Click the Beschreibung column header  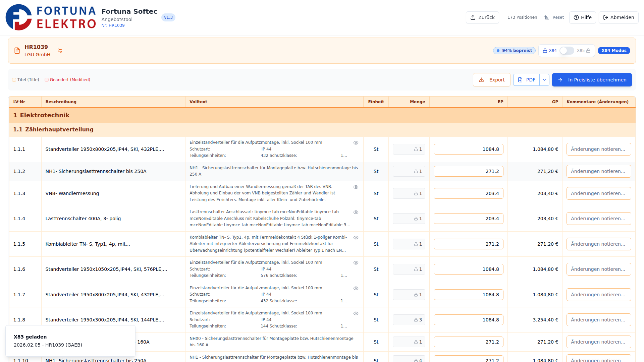(61, 102)
